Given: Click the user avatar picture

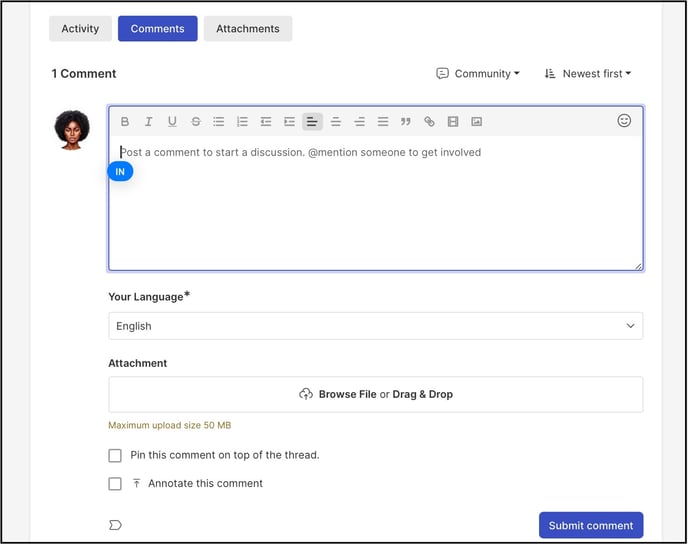Looking at the screenshot, I should tap(72, 130).
